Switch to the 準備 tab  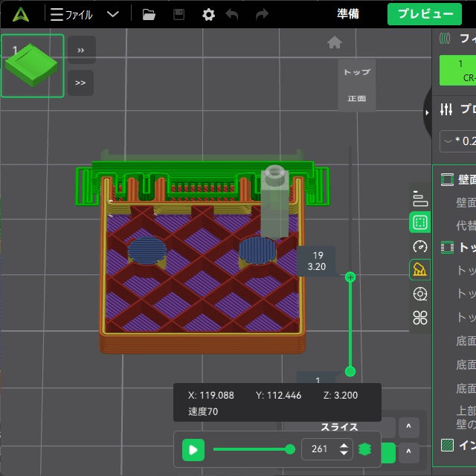point(349,14)
